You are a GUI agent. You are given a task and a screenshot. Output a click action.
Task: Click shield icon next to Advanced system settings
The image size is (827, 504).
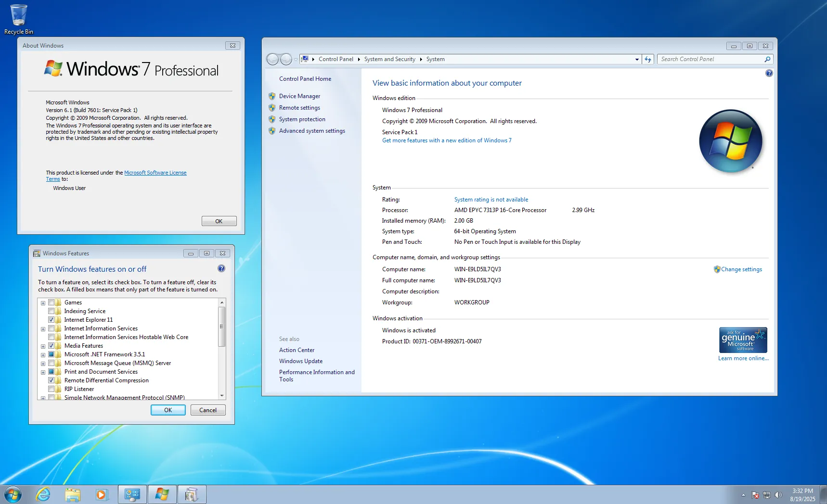click(x=272, y=131)
